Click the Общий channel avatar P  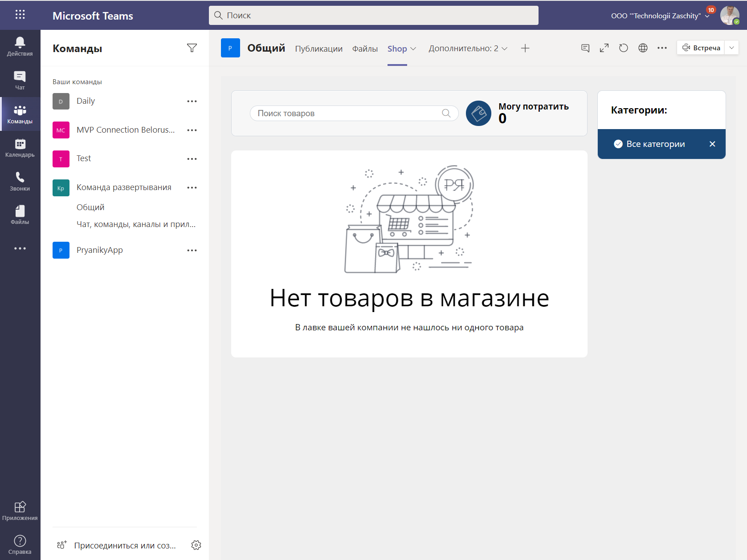(x=230, y=48)
